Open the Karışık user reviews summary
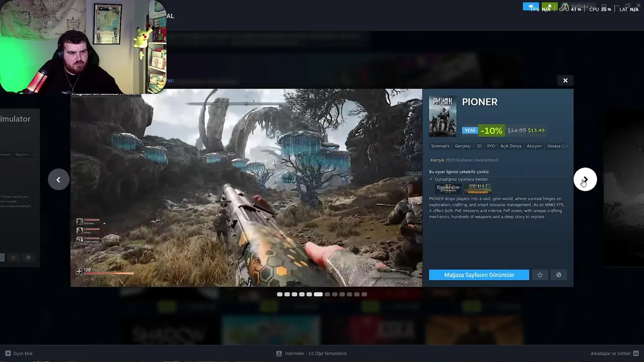Screen dimensions: 644x362 tap(464, 160)
